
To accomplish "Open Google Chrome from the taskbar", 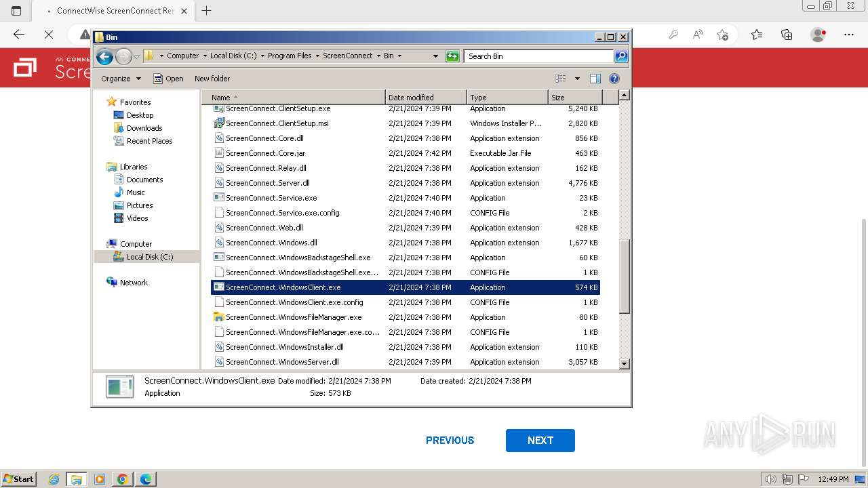I will click(123, 479).
